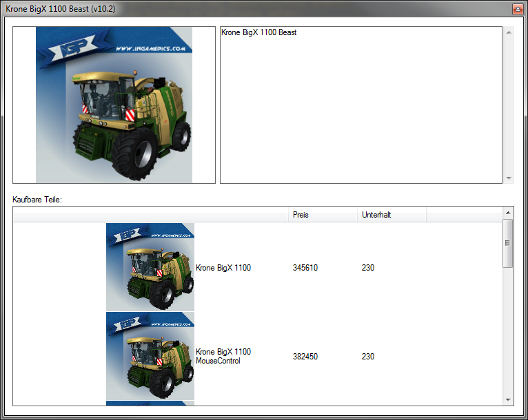Select the Krone BigX 1100 MouseControl thumbnail
The width and height of the screenshot is (528, 420).
click(150, 356)
